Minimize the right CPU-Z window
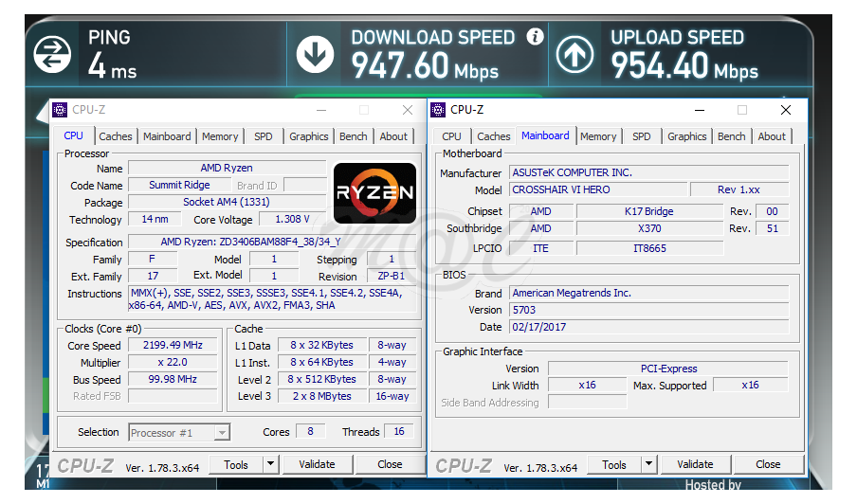 tap(699, 110)
